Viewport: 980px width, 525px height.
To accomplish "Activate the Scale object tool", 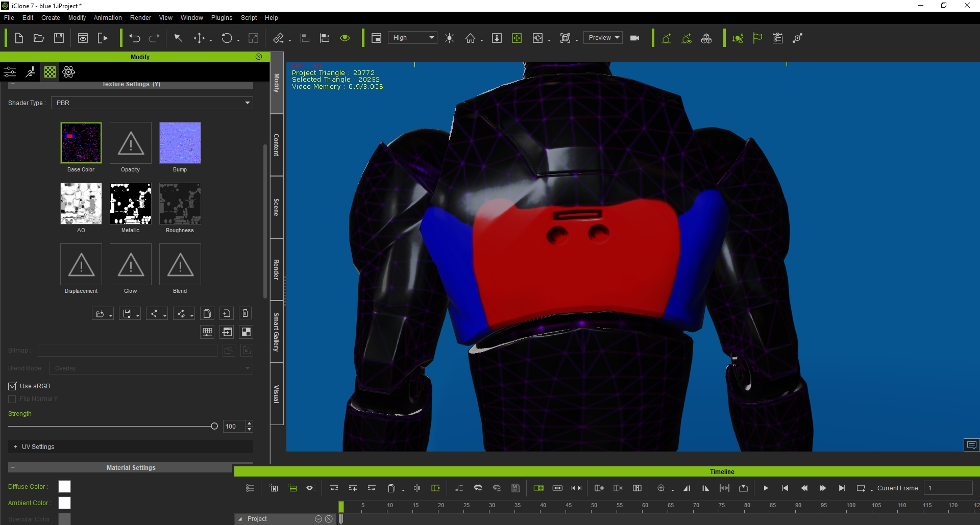I will click(x=253, y=38).
